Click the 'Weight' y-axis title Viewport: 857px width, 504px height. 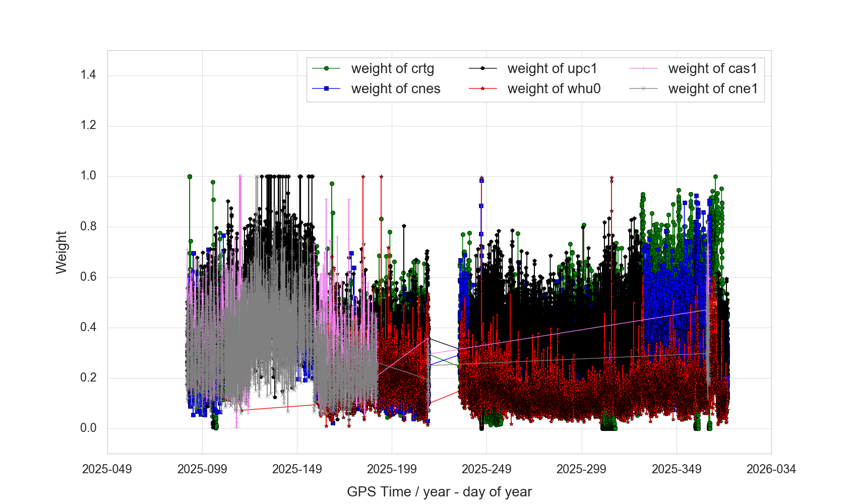point(61,252)
